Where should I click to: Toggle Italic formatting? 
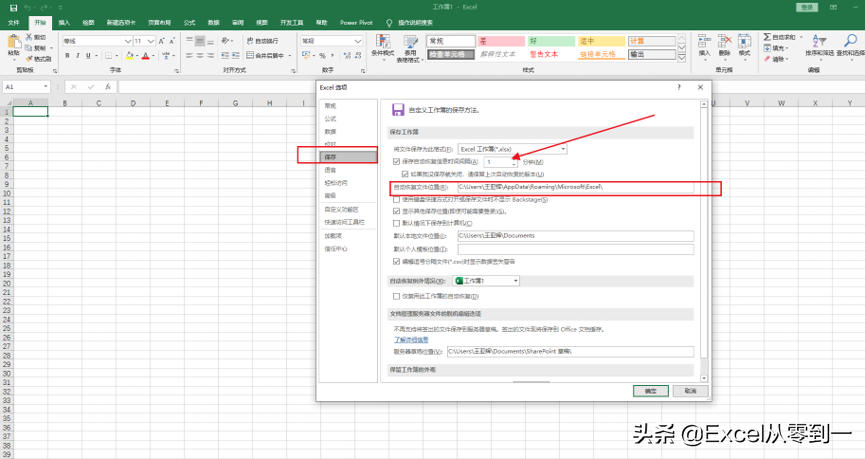click(x=78, y=56)
